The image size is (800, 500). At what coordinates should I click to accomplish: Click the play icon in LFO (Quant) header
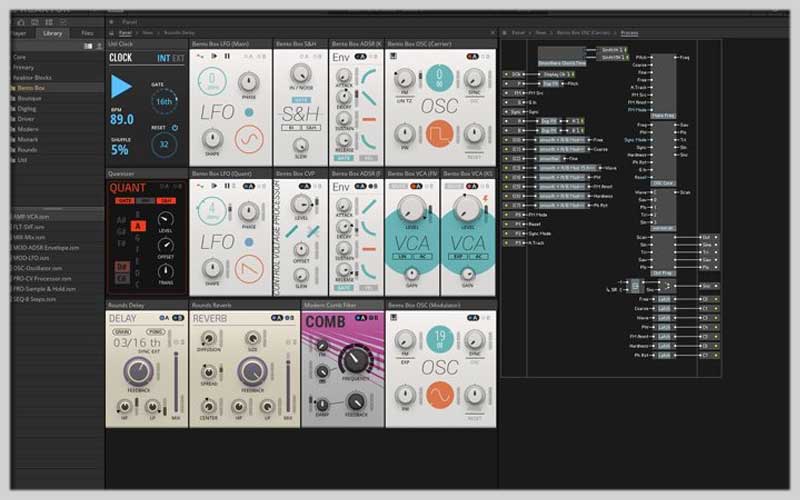(214, 186)
